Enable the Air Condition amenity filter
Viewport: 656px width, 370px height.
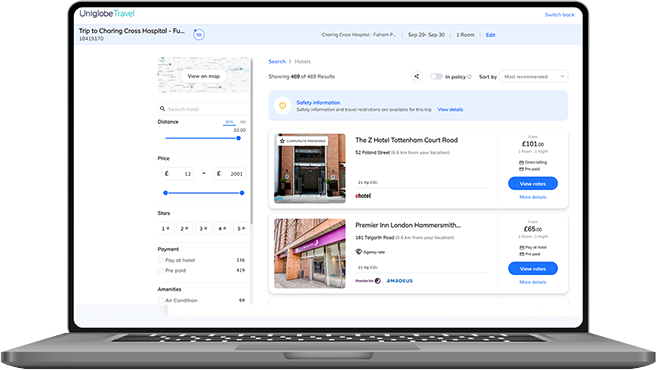(x=160, y=301)
